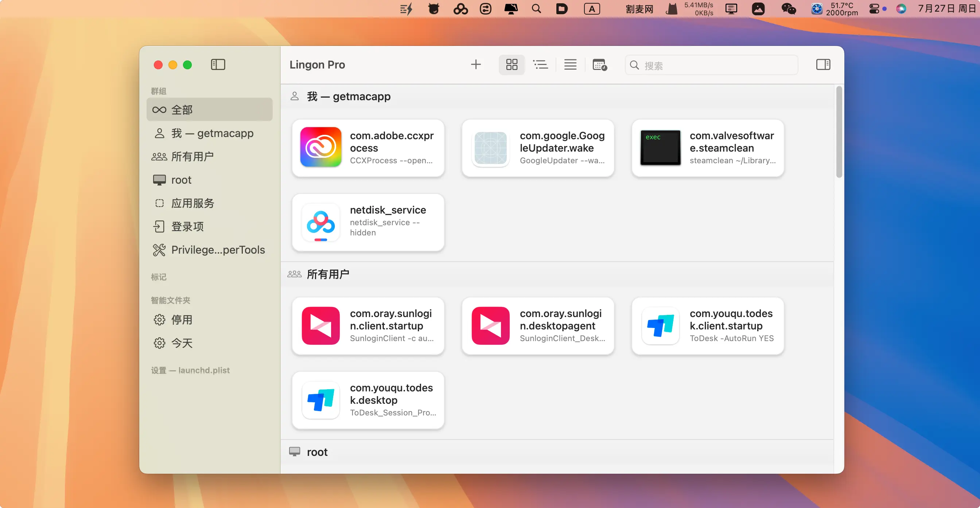
Task: Open com.google.GoogleUpdater.wake job card
Action: [x=538, y=148]
